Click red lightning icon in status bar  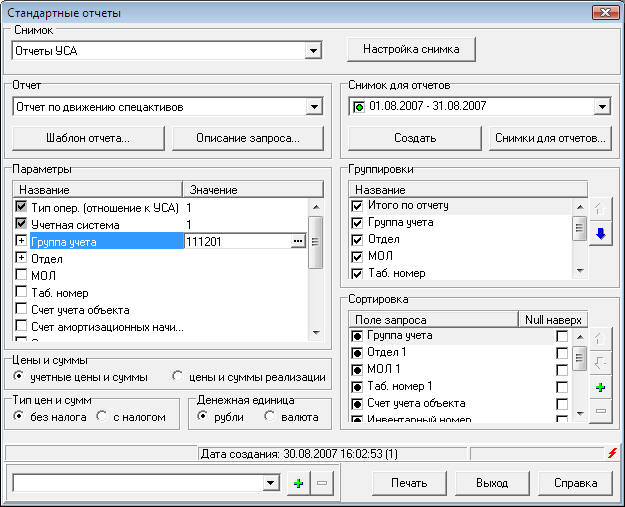[613, 453]
